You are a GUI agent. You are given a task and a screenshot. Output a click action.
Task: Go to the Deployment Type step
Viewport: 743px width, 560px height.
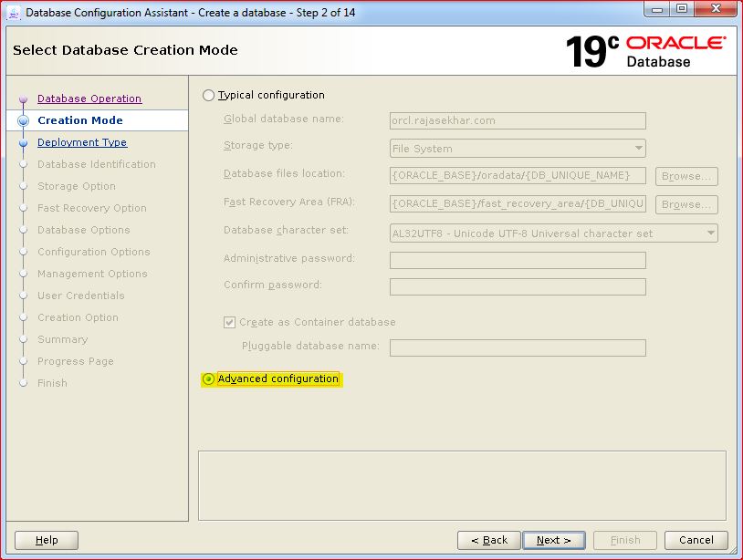pyautogui.click(x=82, y=142)
